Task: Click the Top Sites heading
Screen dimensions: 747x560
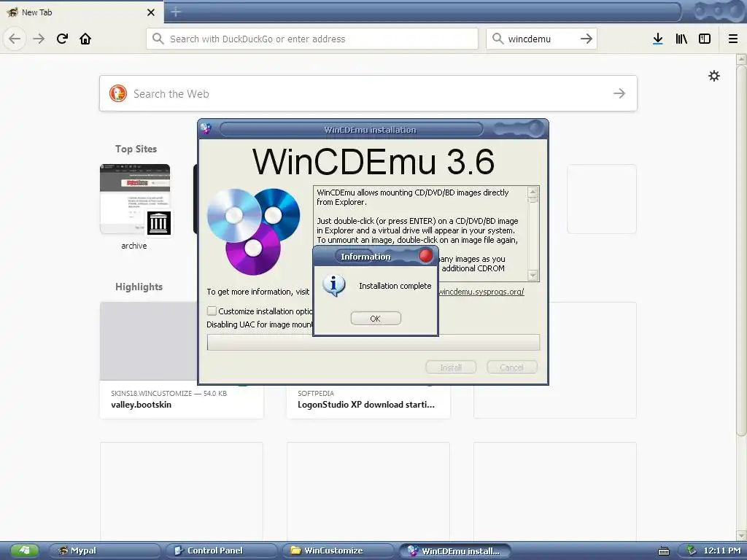Action: [136, 149]
